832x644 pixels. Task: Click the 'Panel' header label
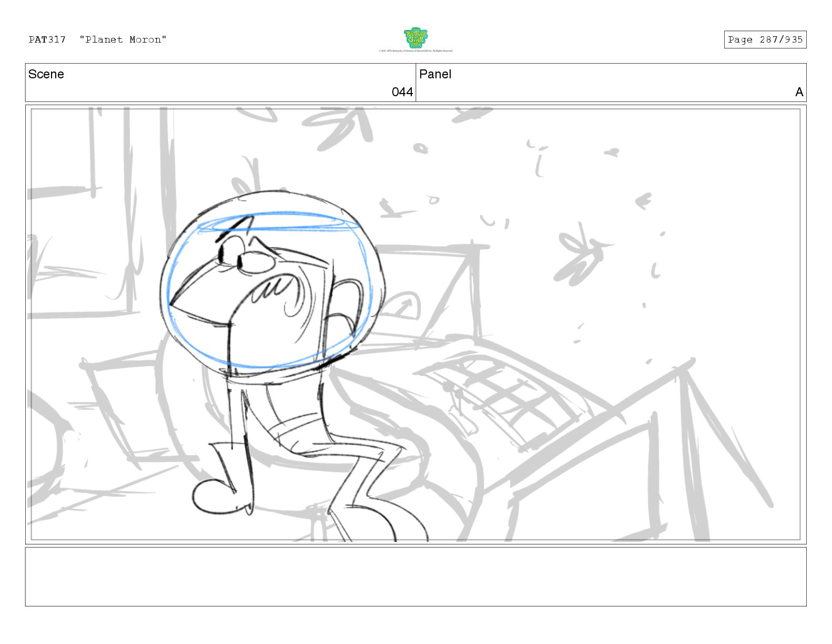pyautogui.click(x=435, y=74)
